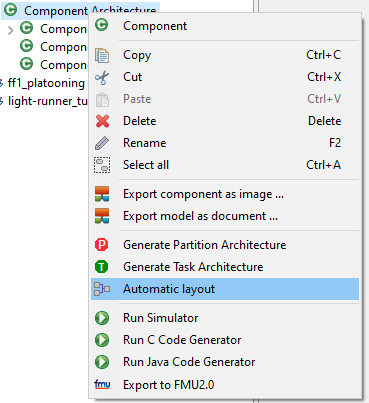Click the red P Partition Architecture icon

tap(101, 245)
